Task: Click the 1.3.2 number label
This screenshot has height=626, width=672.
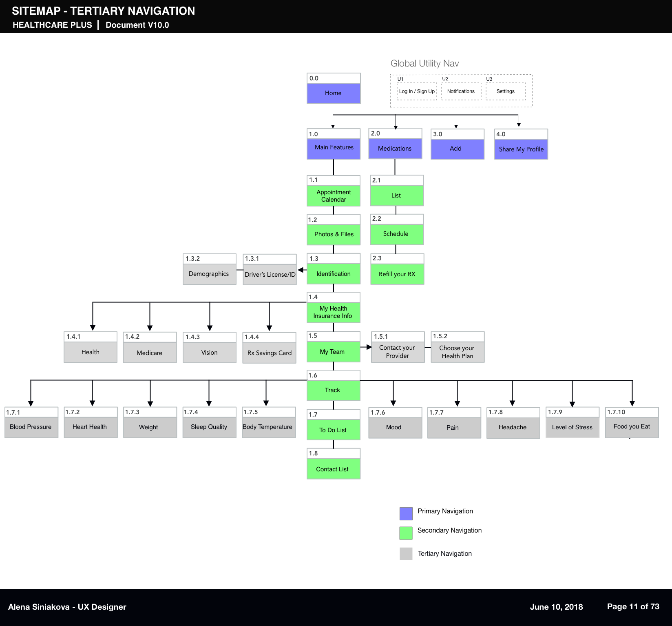Action: pyautogui.click(x=192, y=259)
